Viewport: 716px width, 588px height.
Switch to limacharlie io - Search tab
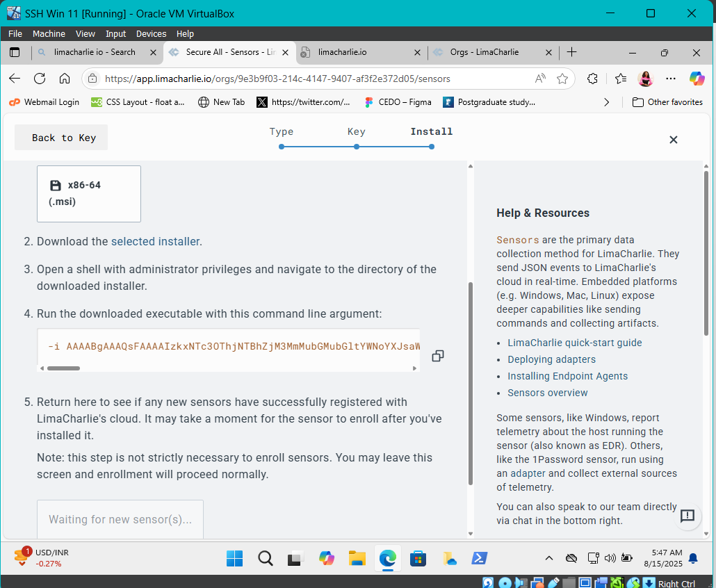[96, 52]
